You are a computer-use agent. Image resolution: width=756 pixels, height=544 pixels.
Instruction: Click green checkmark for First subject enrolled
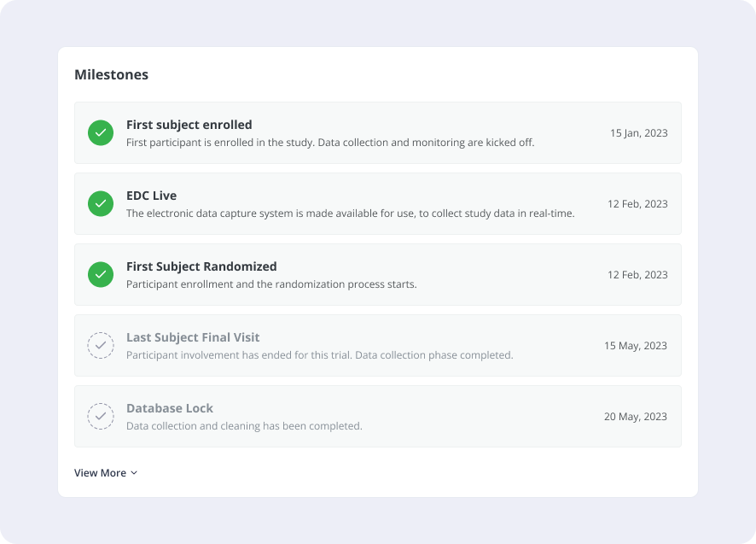pos(101,133)
